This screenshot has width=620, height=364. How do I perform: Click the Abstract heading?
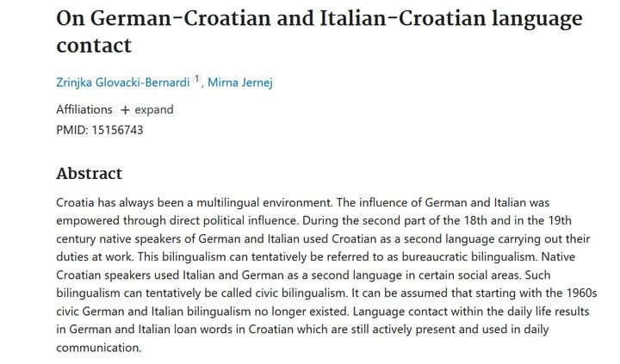pyautogui.click(x=90, y=174)
